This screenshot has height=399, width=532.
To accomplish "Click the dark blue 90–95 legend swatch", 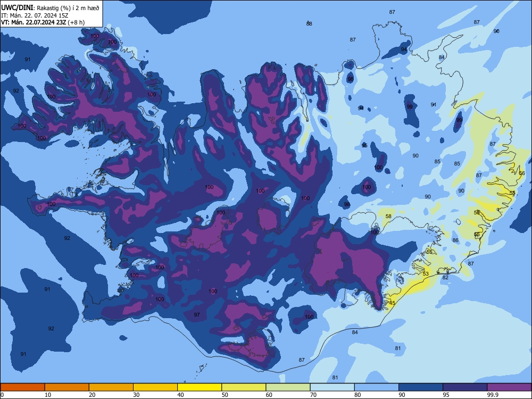I will click(x=421, y=387).
